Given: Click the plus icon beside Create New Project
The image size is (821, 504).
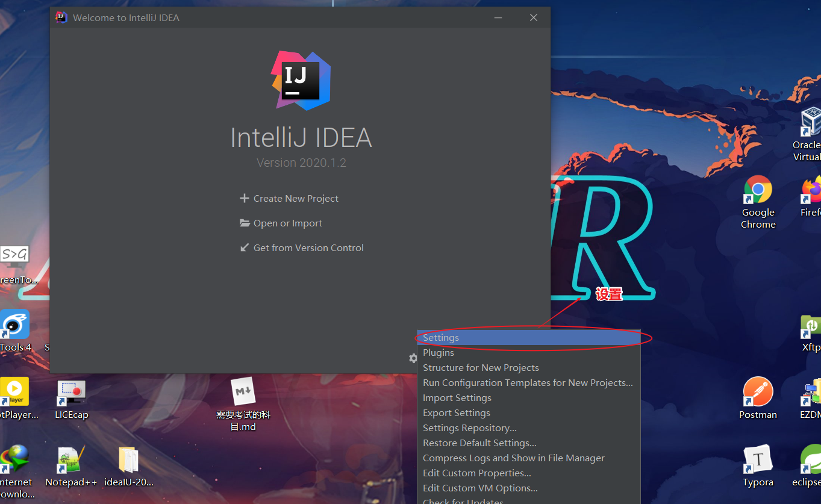Looking at the screenshot, I should pos(244,198).
